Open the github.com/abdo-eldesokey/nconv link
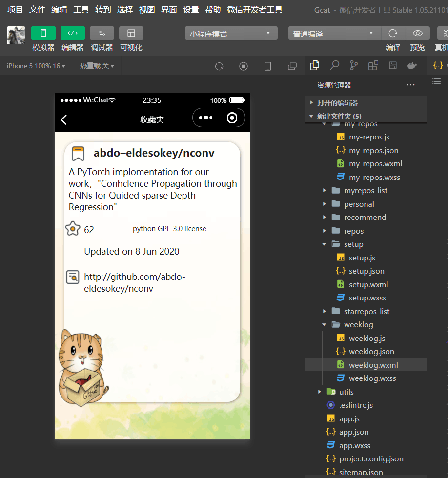Viewport: 448px width, 478px height. pos(135,282)
